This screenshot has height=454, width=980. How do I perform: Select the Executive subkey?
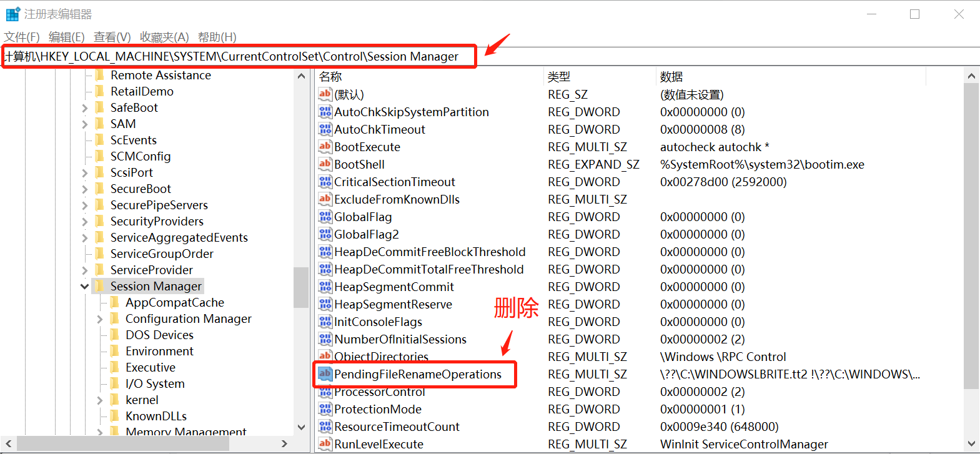pos(151,367)
